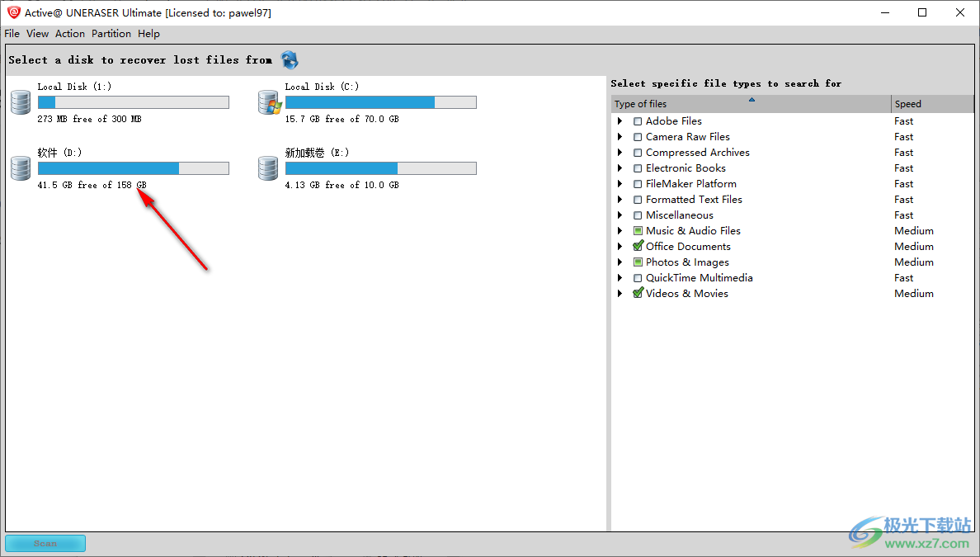
Task: Uncheck the Videos & Movies checkbox
Action: [638, 293]
